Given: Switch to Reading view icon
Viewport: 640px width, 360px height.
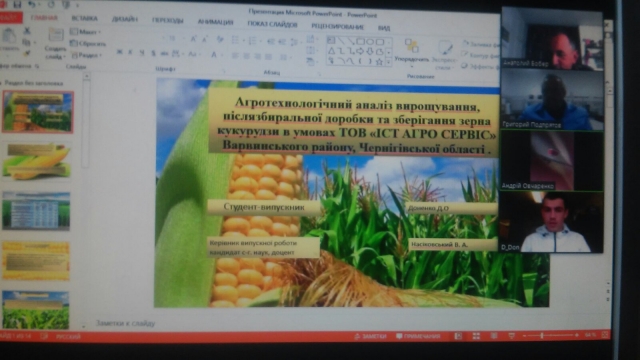Looking at the screenshot, I should (x=494, y=336).
